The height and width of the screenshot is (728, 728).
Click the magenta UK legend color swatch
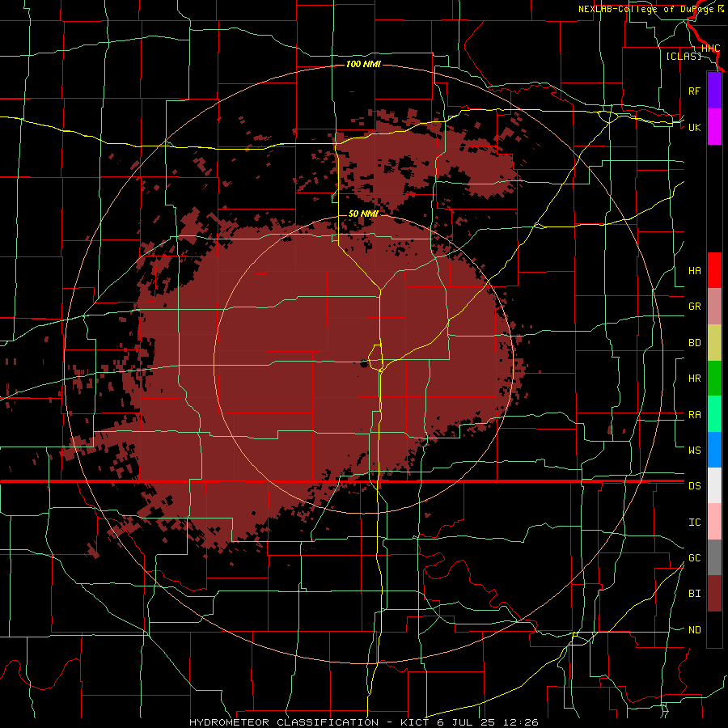coord(714,127)
